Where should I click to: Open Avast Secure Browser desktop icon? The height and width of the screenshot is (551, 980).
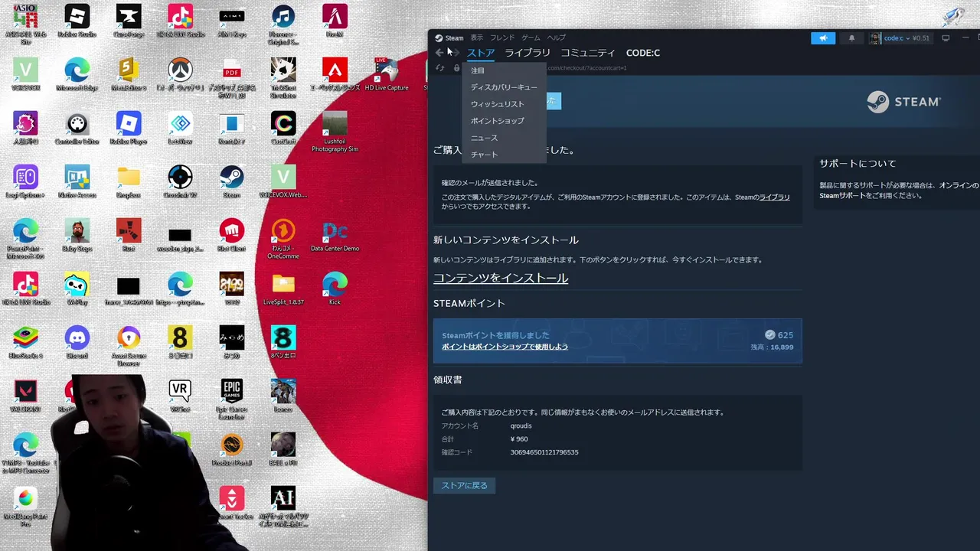(129, 346)
